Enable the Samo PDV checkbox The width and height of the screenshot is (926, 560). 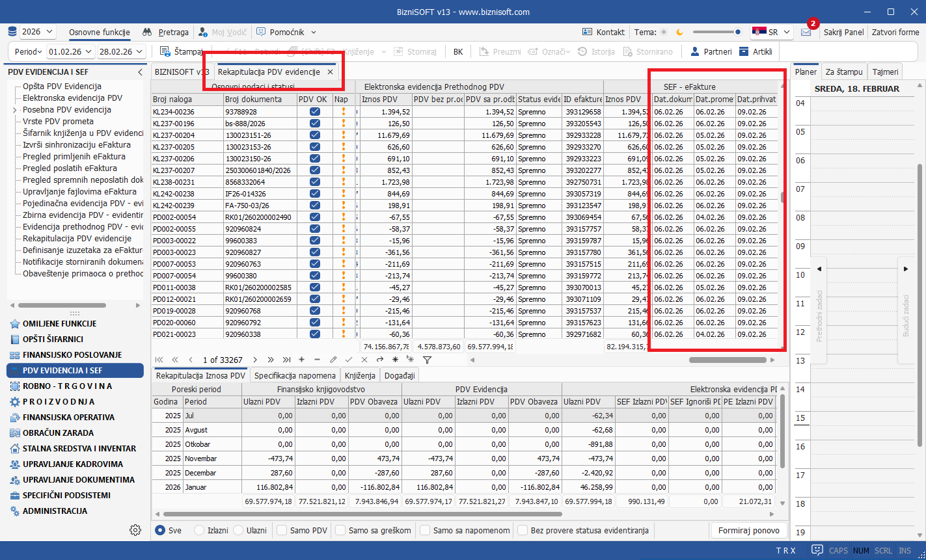[282, 530]
